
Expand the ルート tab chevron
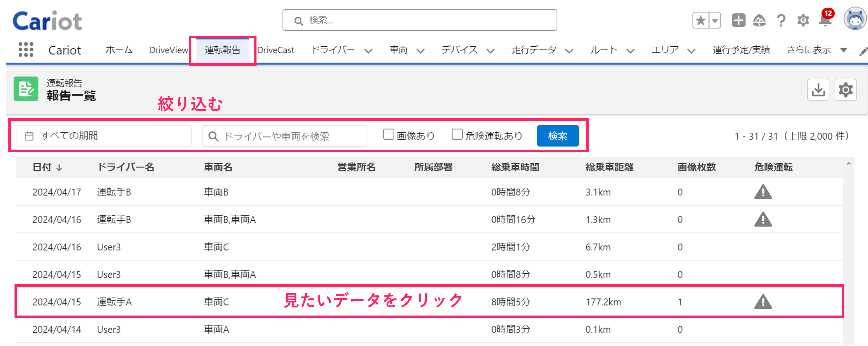click(630, 51)
